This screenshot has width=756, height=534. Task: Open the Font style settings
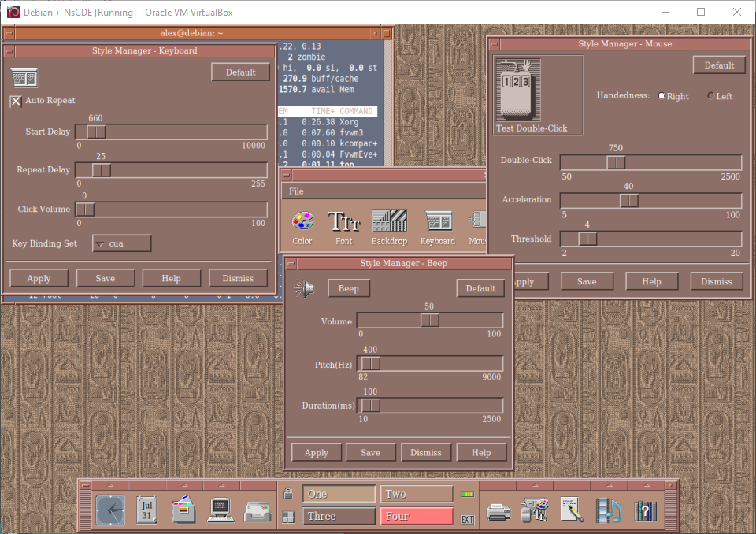point(343,221)
